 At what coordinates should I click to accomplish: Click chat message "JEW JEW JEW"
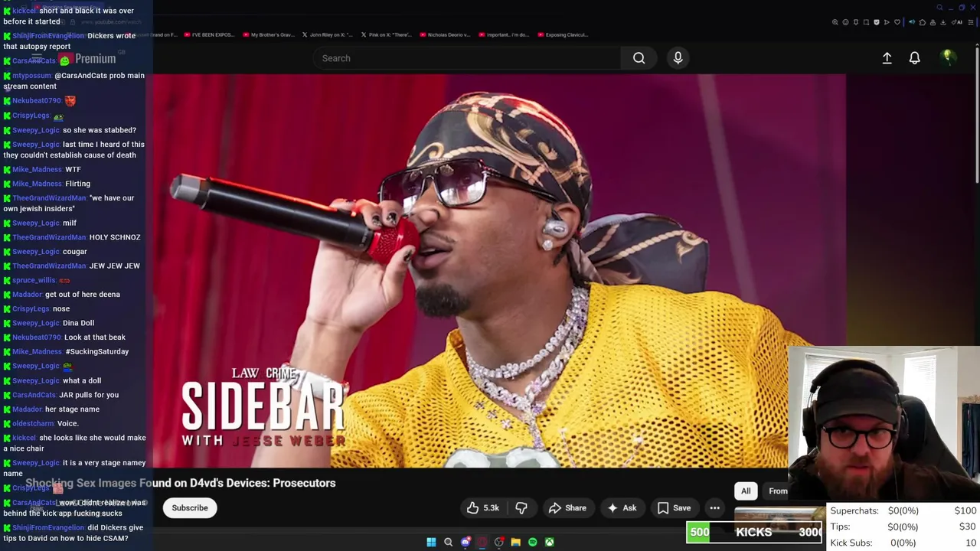point(115,266)
